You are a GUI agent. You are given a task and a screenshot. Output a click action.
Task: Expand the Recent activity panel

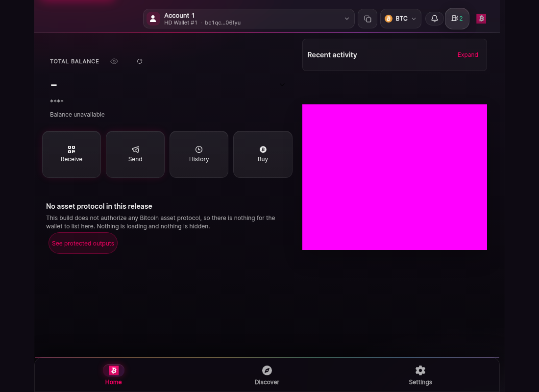pos(467,55)
